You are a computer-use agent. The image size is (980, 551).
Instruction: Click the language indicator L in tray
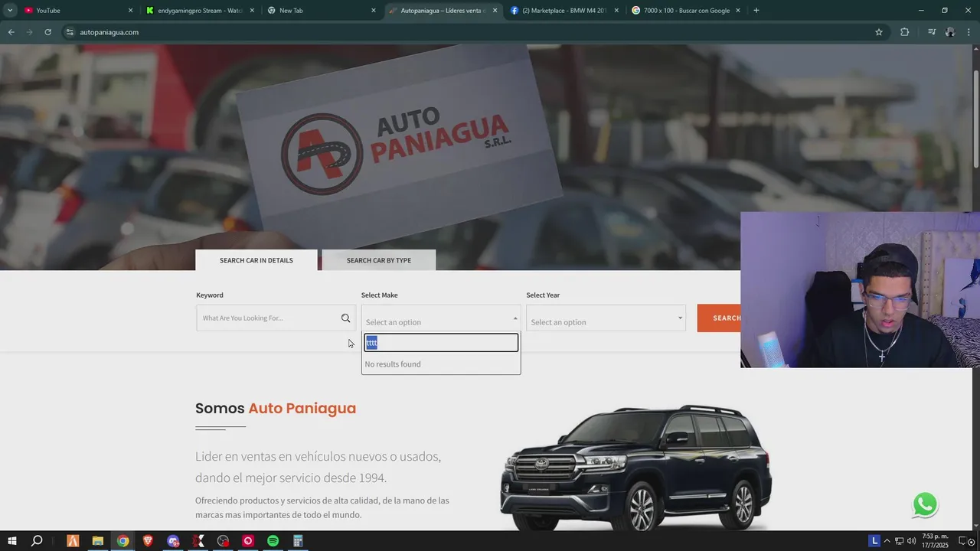click(874, 541)
